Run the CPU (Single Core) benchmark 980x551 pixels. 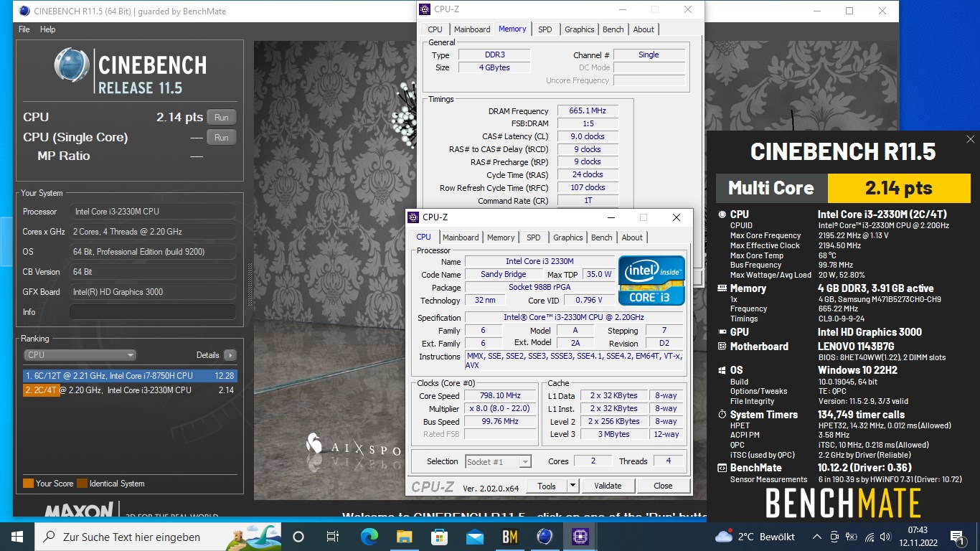point(222,138)
